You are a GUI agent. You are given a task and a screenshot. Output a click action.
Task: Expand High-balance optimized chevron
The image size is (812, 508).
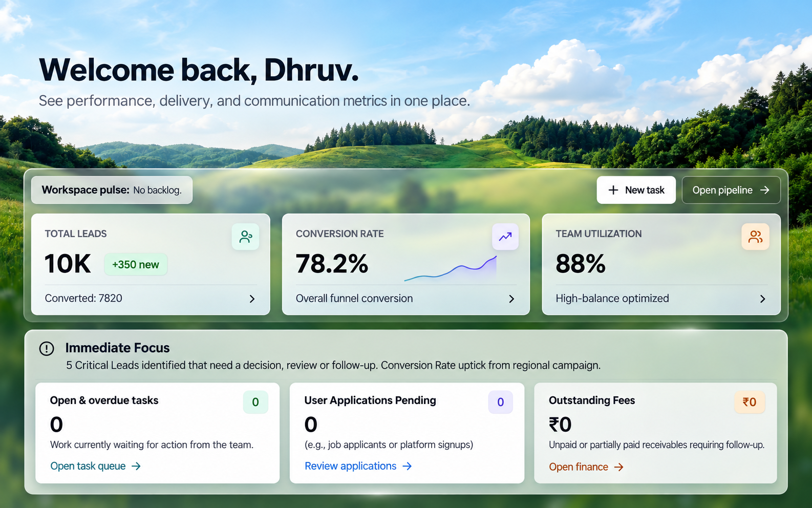tap(763, 299)
